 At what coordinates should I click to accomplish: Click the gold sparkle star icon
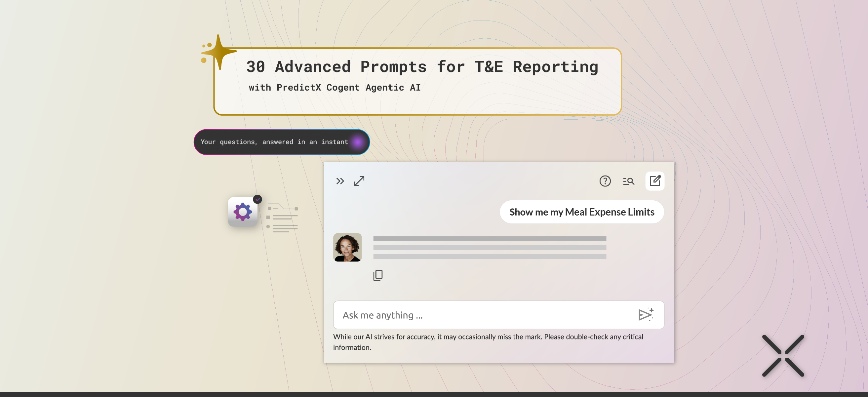click(218, 52)
